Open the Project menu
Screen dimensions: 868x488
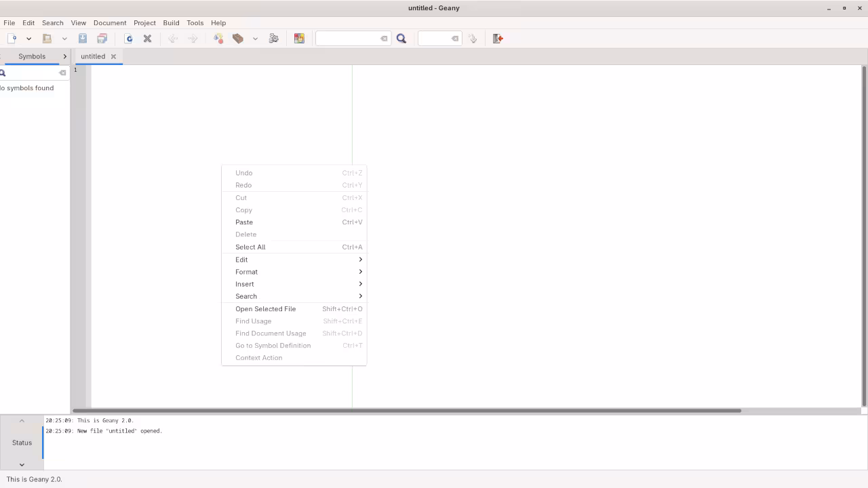click(x=144, y=22)
